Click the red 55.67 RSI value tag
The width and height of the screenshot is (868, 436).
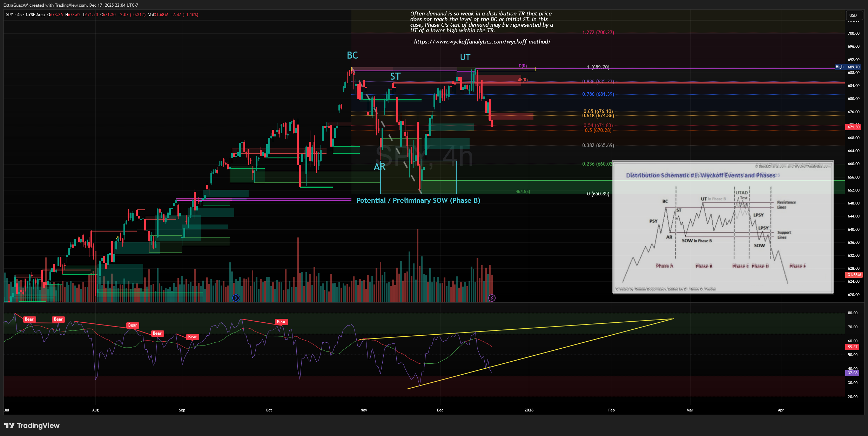point(853,347)
